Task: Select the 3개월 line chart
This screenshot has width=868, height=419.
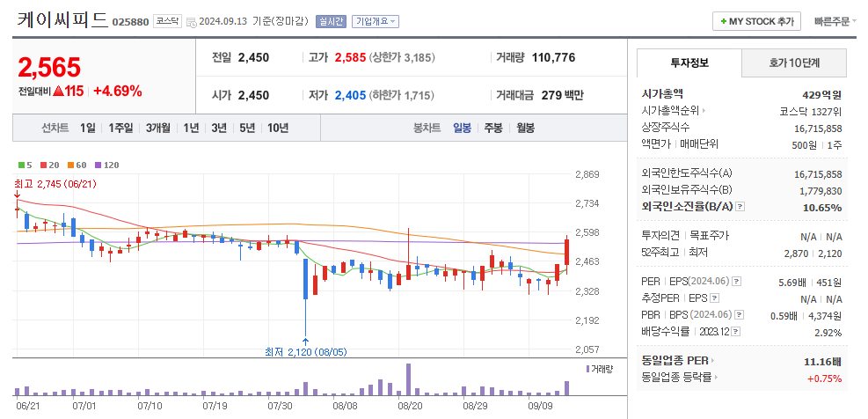Action: (158, 128)
